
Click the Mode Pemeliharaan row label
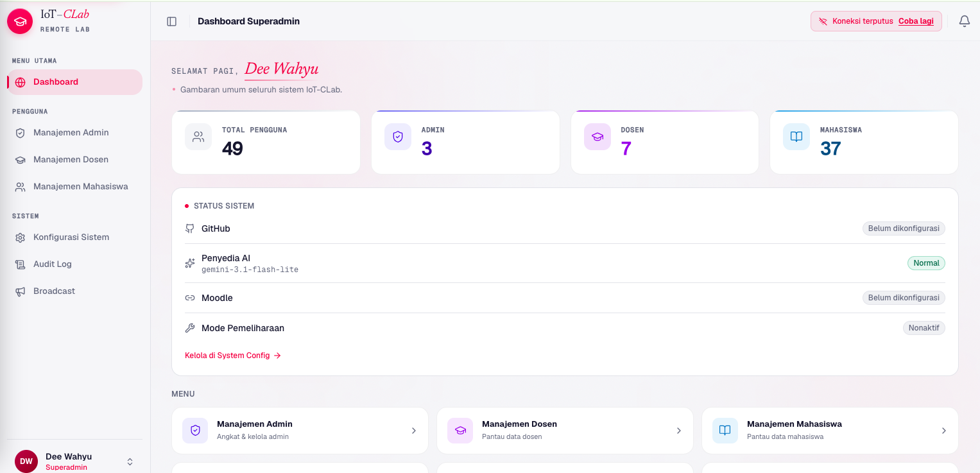pos(243,328)
